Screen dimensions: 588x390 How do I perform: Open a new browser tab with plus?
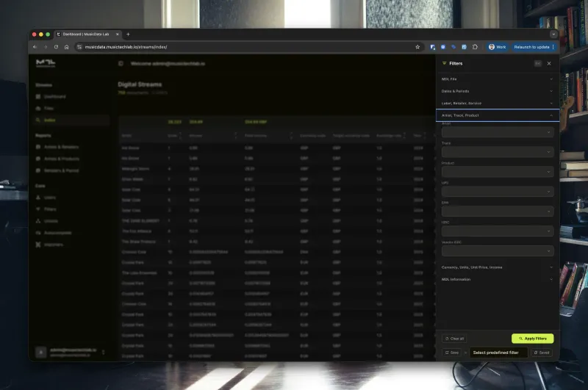(128, 34)
